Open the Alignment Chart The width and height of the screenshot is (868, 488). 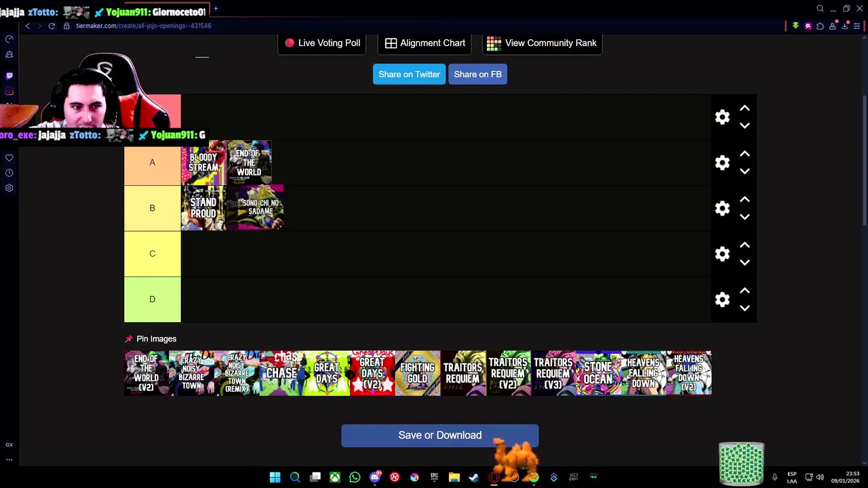pos(425,43)
